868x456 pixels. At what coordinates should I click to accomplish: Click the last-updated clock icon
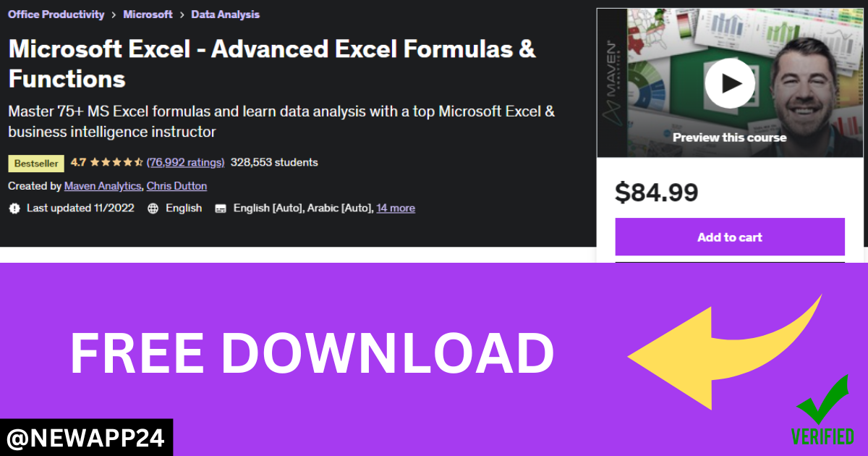[14, 208]
